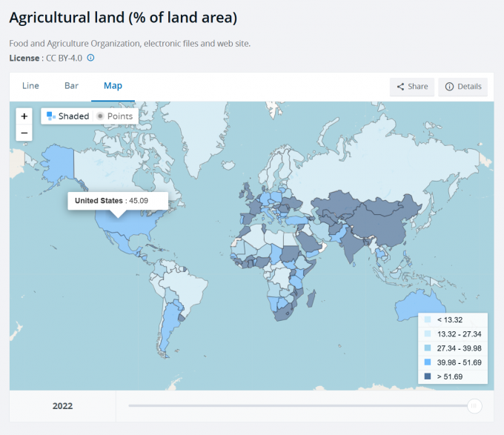Click the license info icon
Image resolution: width=504 pixels, height=435 pixels.
90,58
